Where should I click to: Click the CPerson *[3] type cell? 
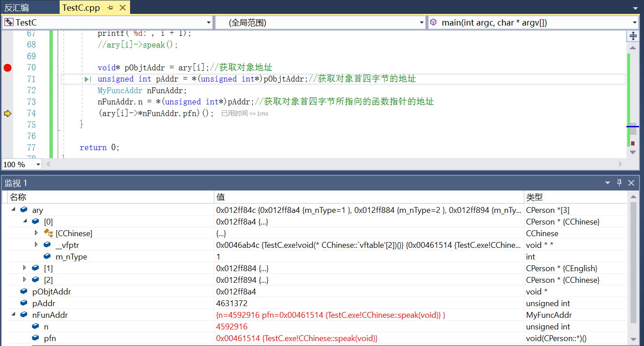(576, 210)
